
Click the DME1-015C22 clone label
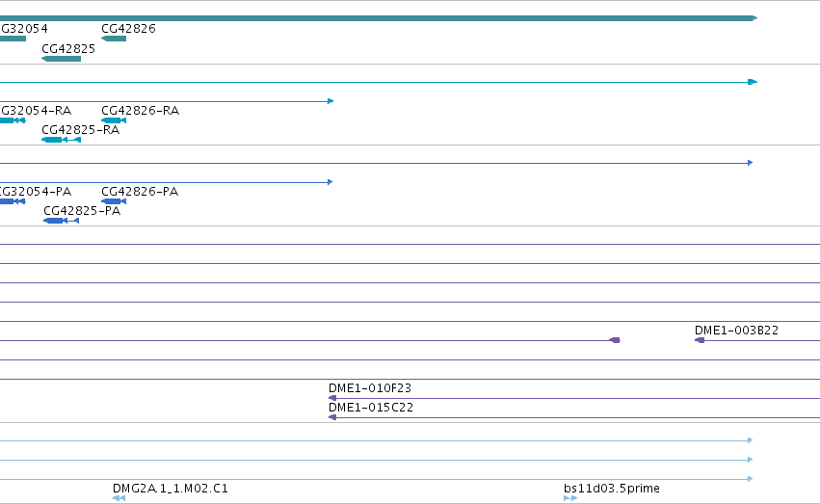tap(371, 408)
